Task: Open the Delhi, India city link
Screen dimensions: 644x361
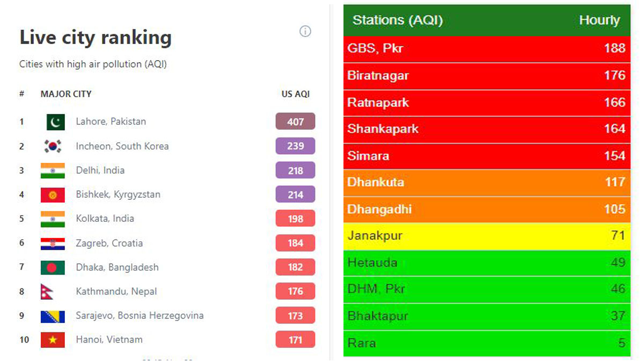Action: pyautogui.click(x=100, y=170)
